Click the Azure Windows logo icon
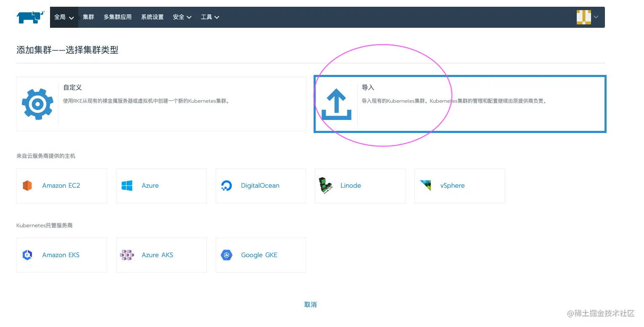The height and width of the screenshot is (327, 644). pos(127,186)
